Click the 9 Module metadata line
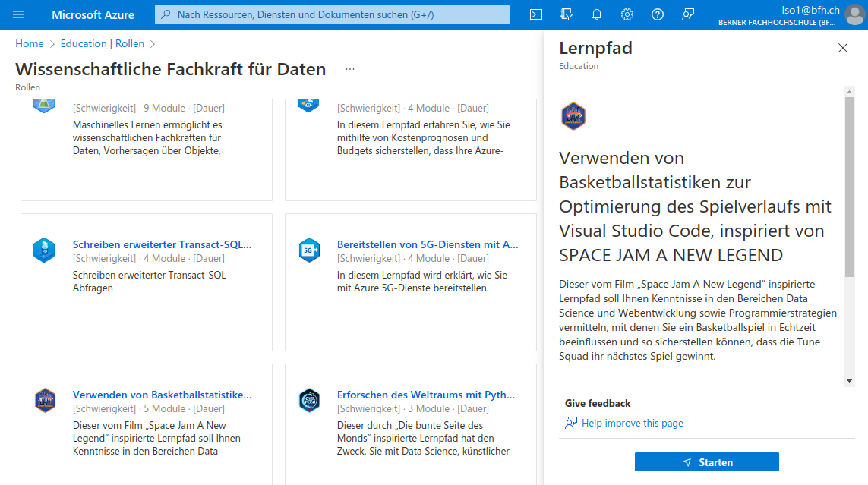This screenshot has width=868, height=485. click(148, 108)
